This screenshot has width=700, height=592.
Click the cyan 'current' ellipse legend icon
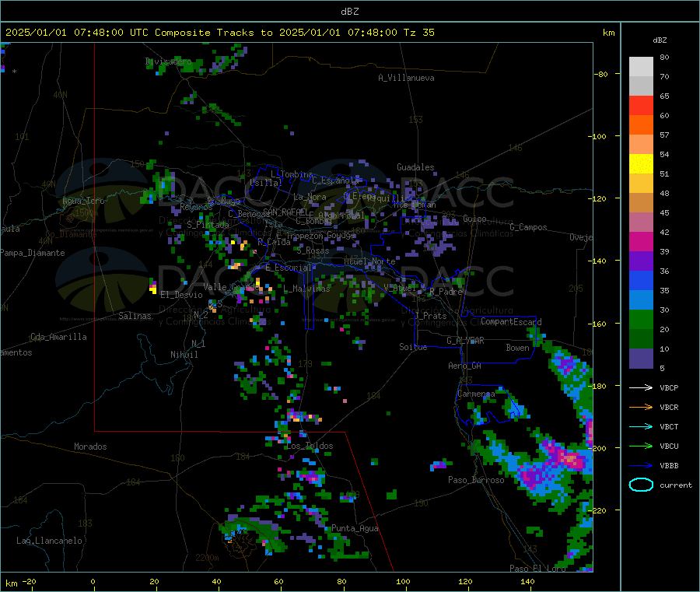(641, 485)
